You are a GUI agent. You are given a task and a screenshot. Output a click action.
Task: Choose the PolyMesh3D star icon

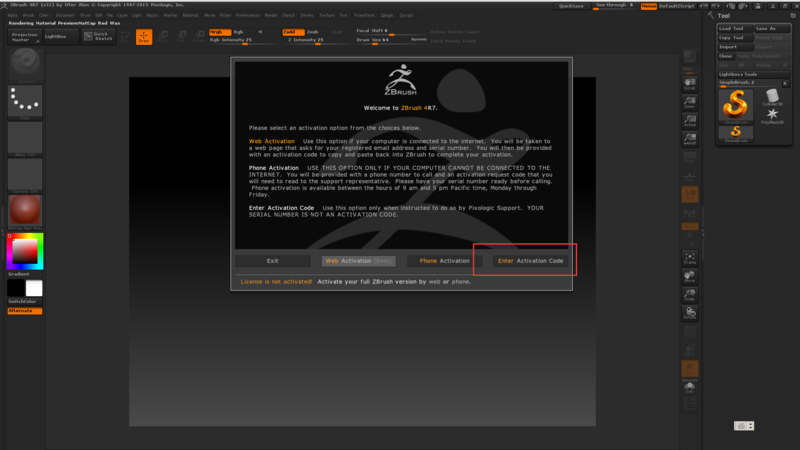(x=771, y=116)
